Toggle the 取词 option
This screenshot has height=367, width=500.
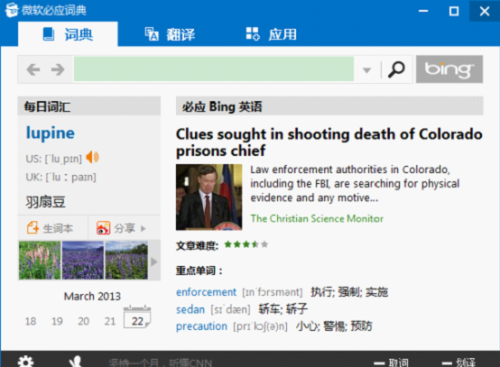pyautogui.click(x=391, y=363)
